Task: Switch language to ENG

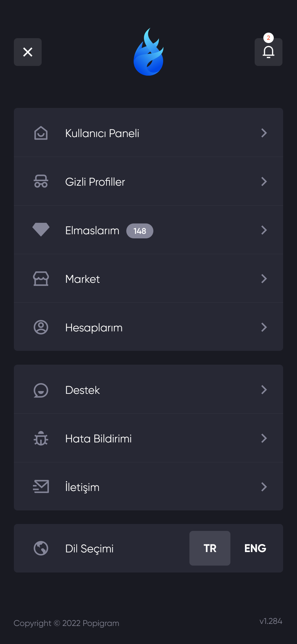Action: [255, 548]
